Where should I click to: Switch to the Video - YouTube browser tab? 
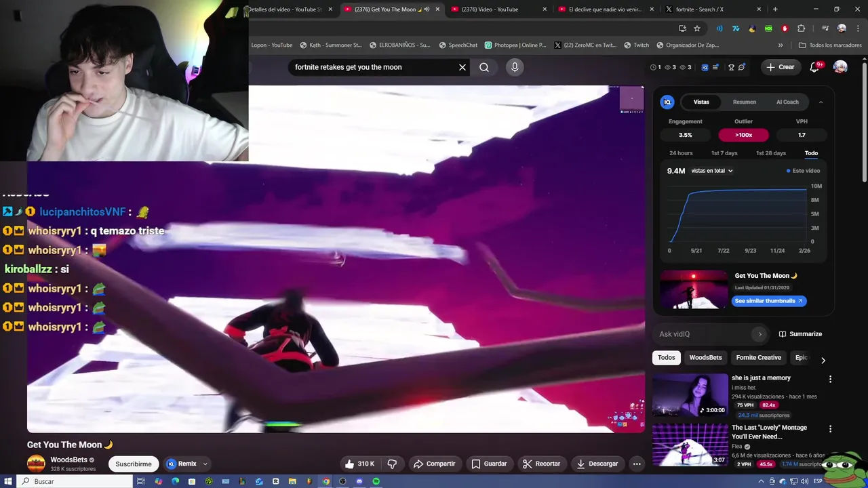498,9
